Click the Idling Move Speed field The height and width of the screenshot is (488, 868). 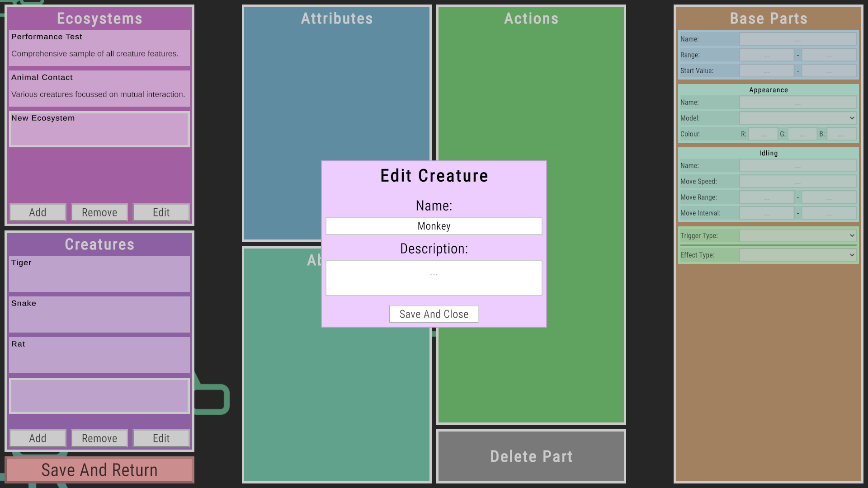(797, 182)
